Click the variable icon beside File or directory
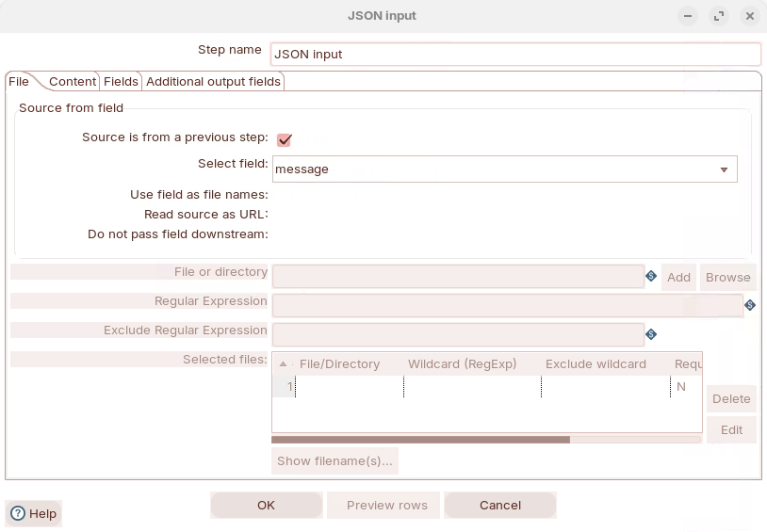 tap(651, 277)
